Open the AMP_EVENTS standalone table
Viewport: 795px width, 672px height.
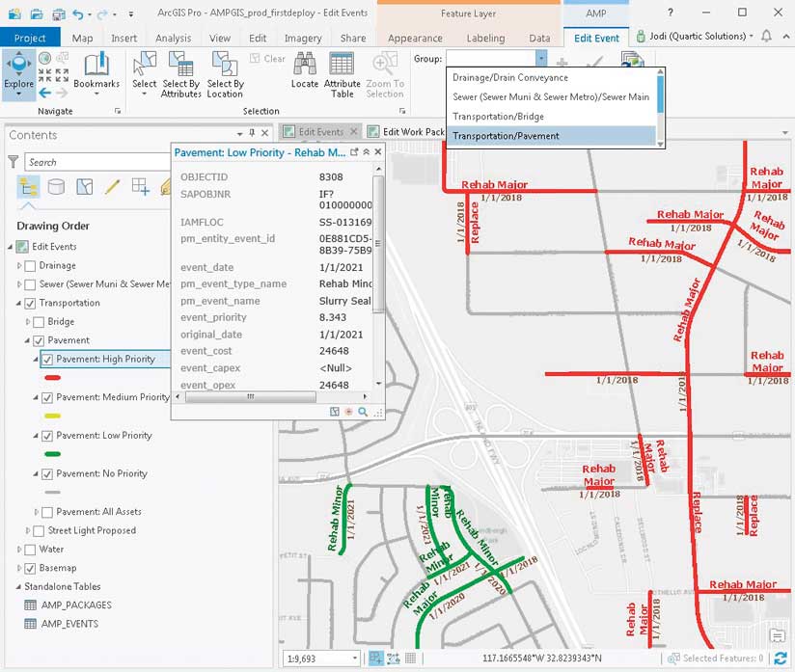(70, 624)
